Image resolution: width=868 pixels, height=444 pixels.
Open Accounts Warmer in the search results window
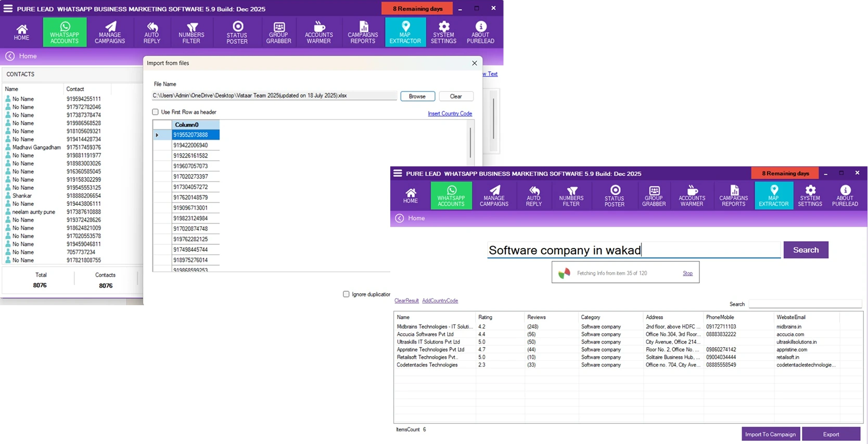click(692, 196)
